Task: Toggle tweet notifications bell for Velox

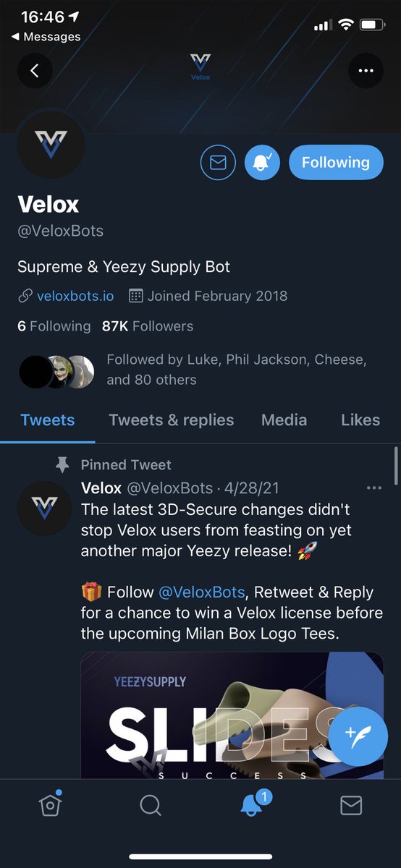Action: coord(262,163)
